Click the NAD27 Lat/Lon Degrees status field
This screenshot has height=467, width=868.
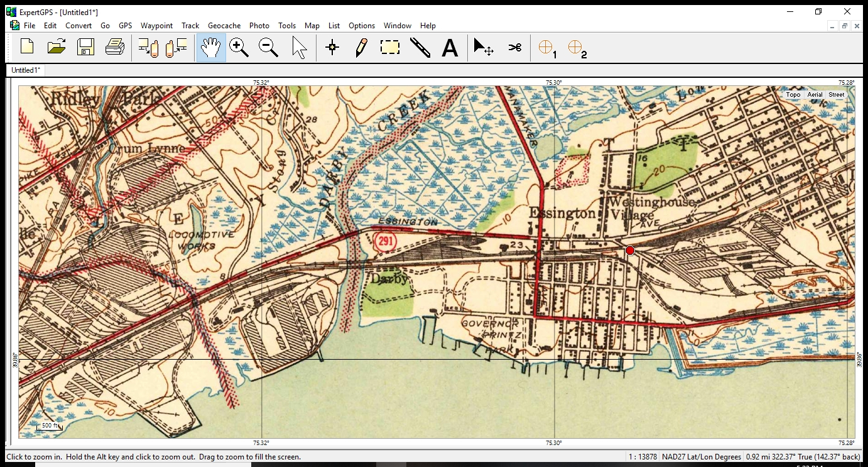click(x=701, y=457)
